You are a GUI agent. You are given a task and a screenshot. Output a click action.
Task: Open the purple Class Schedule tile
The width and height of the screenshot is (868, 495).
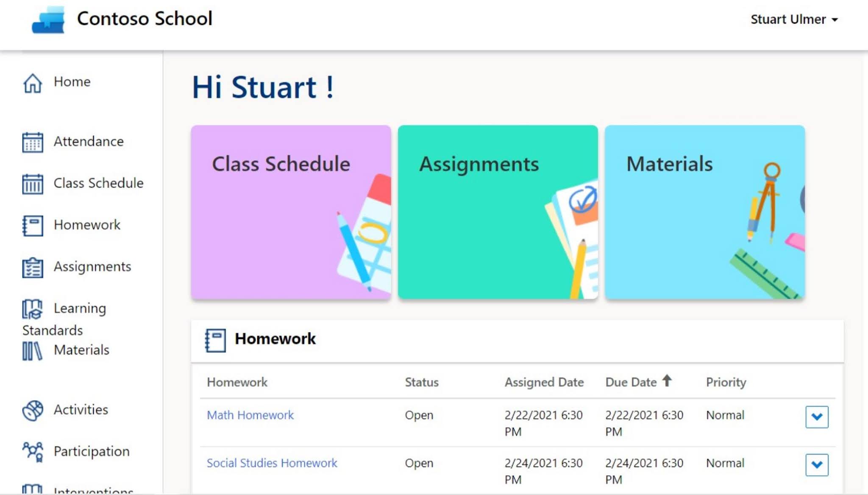pos(291,212)
